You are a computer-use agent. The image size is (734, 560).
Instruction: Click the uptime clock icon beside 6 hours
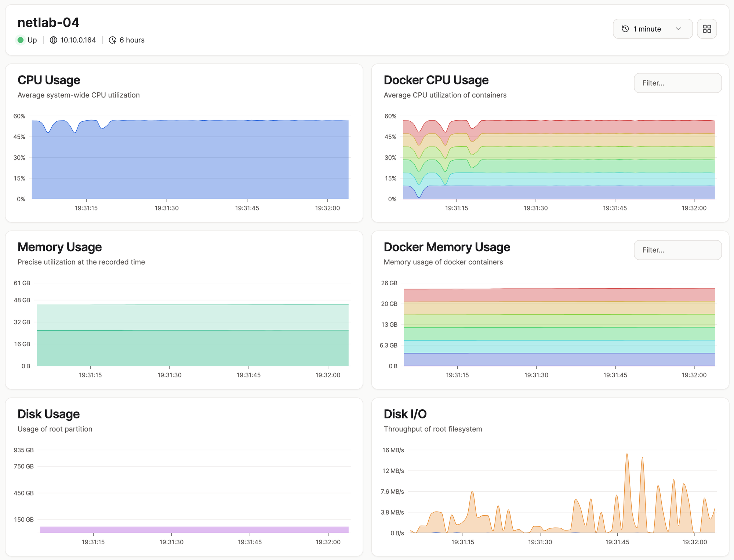coord(113,40)
